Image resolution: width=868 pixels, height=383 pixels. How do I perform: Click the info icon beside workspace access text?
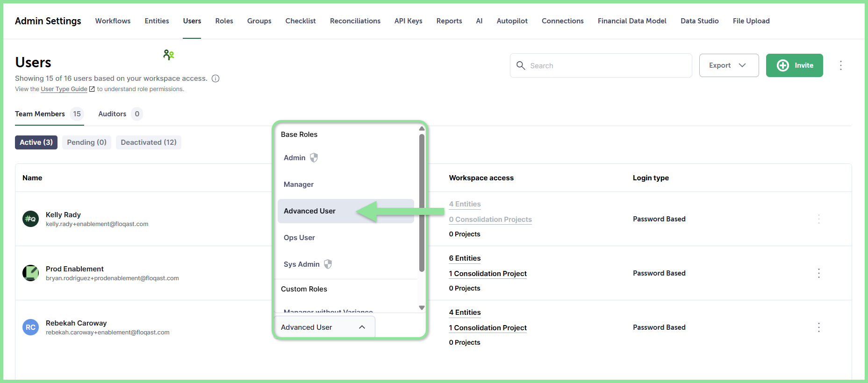click(x=215, y=78)
